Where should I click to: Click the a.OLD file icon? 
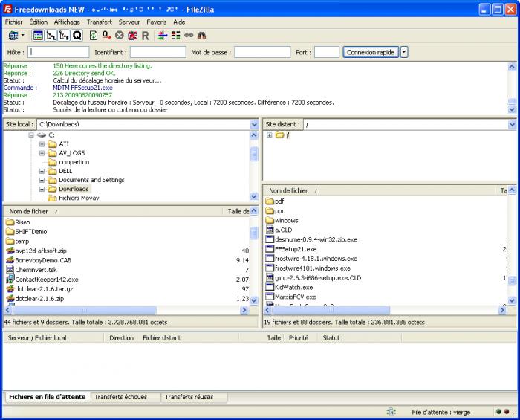(x=270, y=230)
